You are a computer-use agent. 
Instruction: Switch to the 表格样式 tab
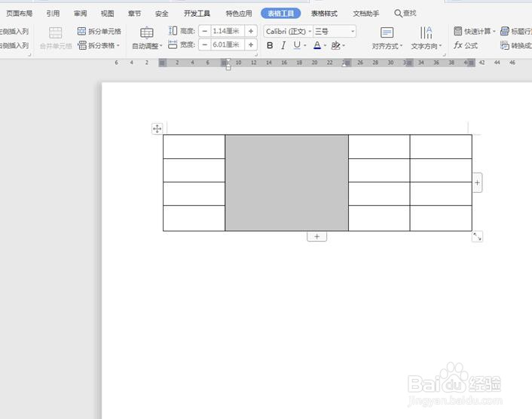click(x=324, y=14)
